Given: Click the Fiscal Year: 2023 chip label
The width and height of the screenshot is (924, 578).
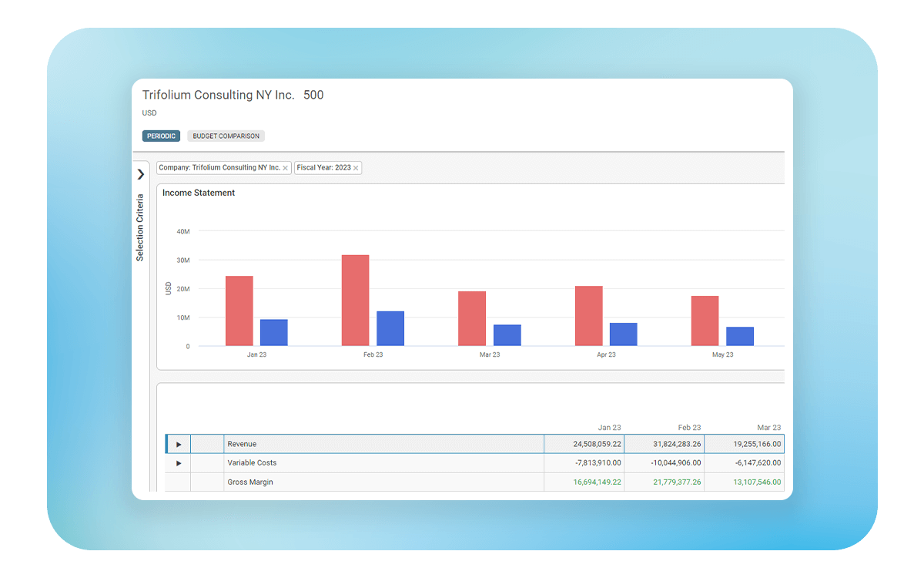Looking at the screenshot, I should click(x=323, y=168).
